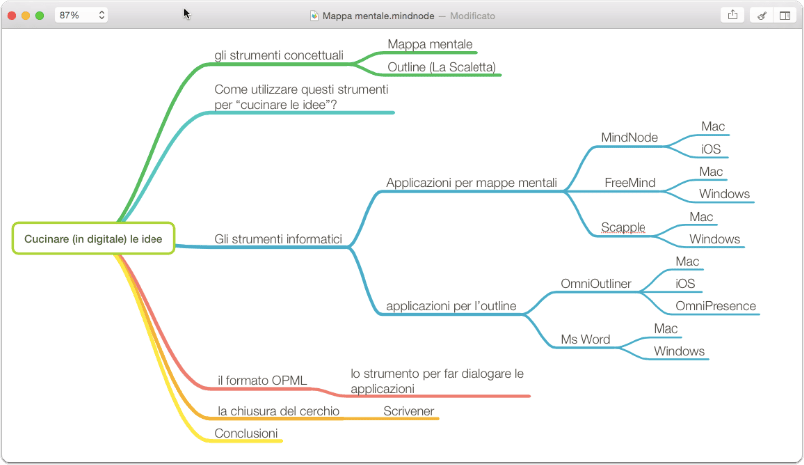Click the mindnode document icon in title
Image resolution: width=804 pixels, height=465 pixels.
point(314,16)
